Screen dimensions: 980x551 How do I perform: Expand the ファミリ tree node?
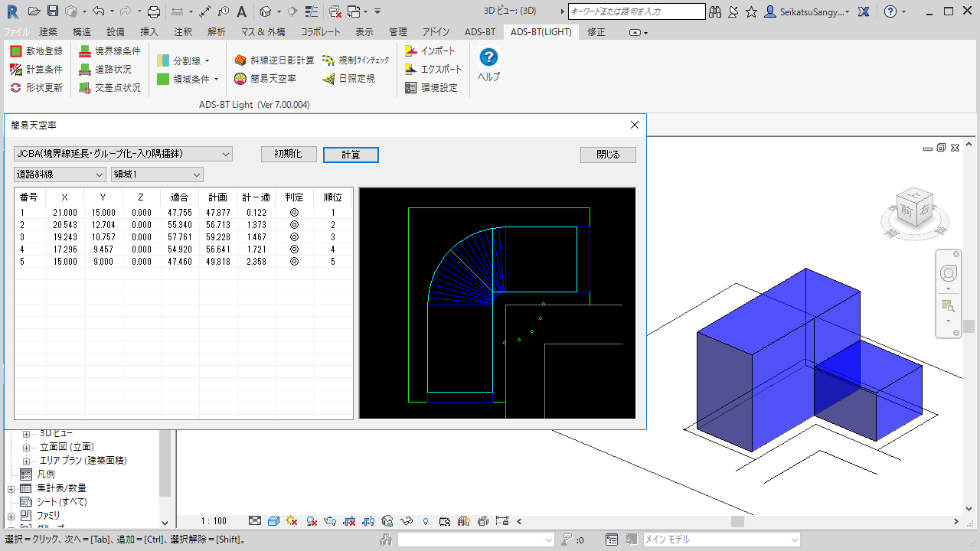coord(11,516)
